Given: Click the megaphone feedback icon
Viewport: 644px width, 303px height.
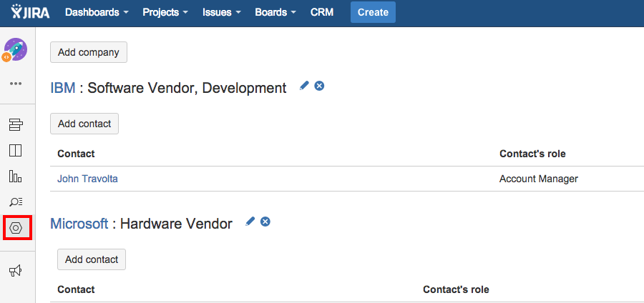Looking at the screenshot, I should click(16, 269).
